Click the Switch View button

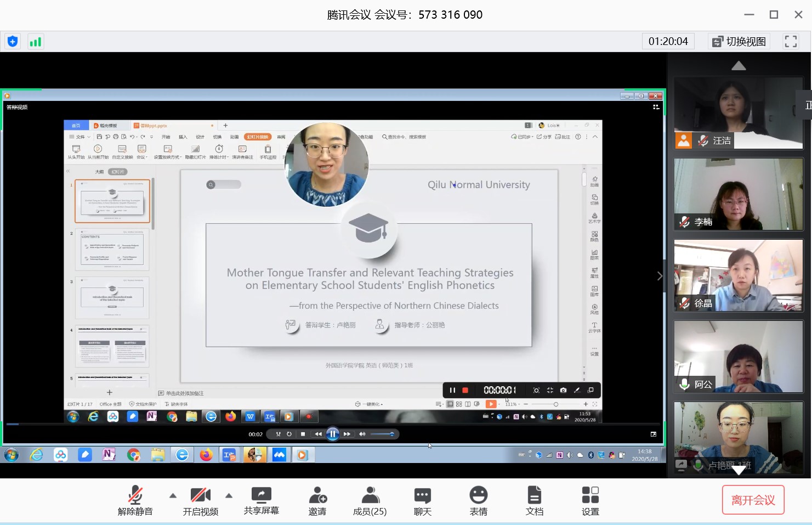pos(739,42)
